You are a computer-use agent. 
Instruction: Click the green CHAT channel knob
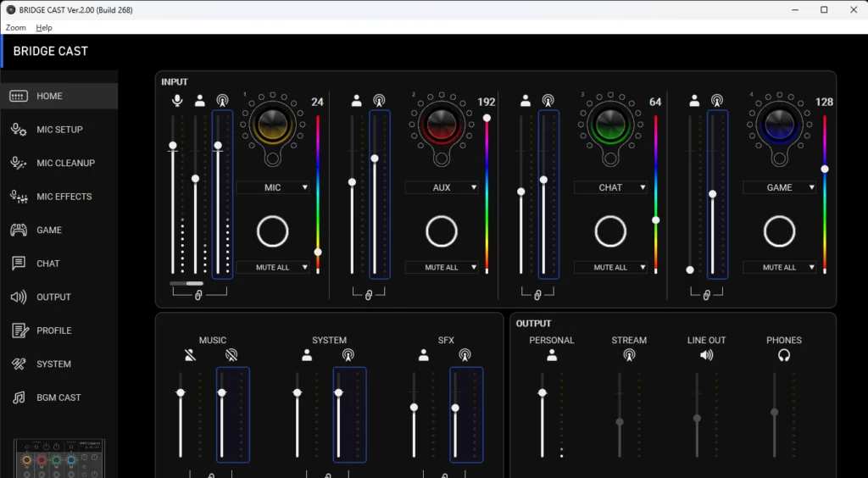[x=610, y=125]
